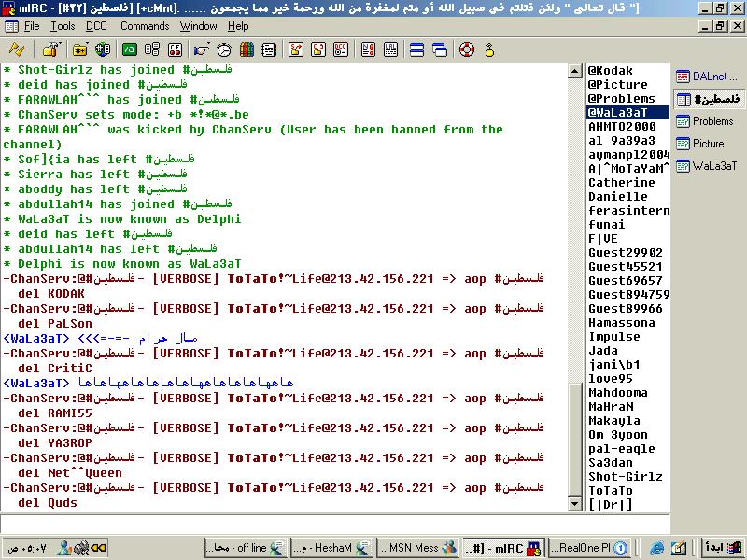The width and height of the screenshot is (747, 560).
Task: Select Makayla in the nick list
Action: click(627, 421)
